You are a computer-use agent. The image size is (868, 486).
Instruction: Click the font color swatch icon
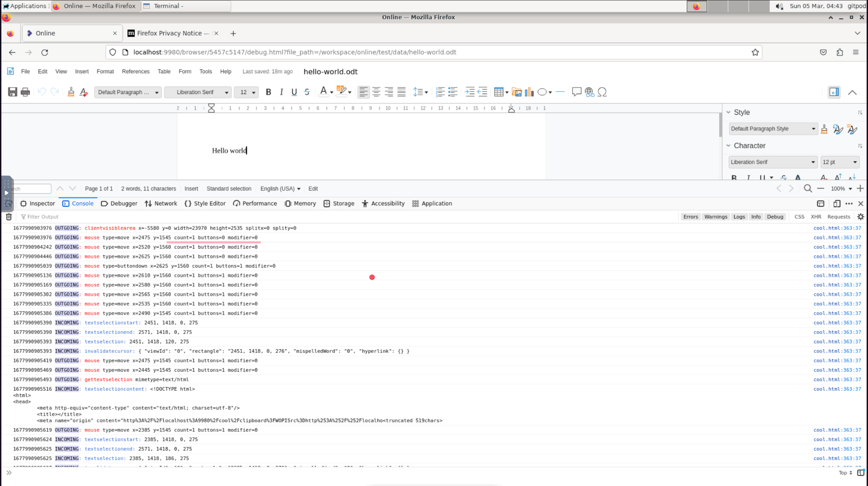(323, 92)
